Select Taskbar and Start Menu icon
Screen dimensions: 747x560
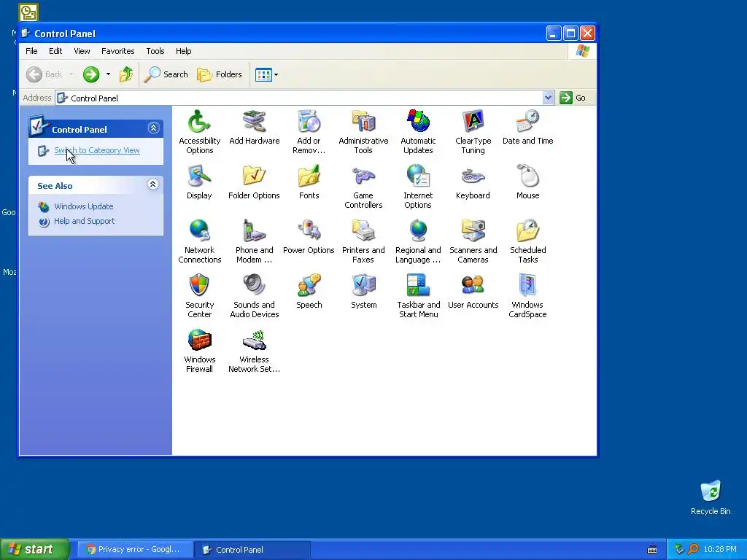point(418,286)
